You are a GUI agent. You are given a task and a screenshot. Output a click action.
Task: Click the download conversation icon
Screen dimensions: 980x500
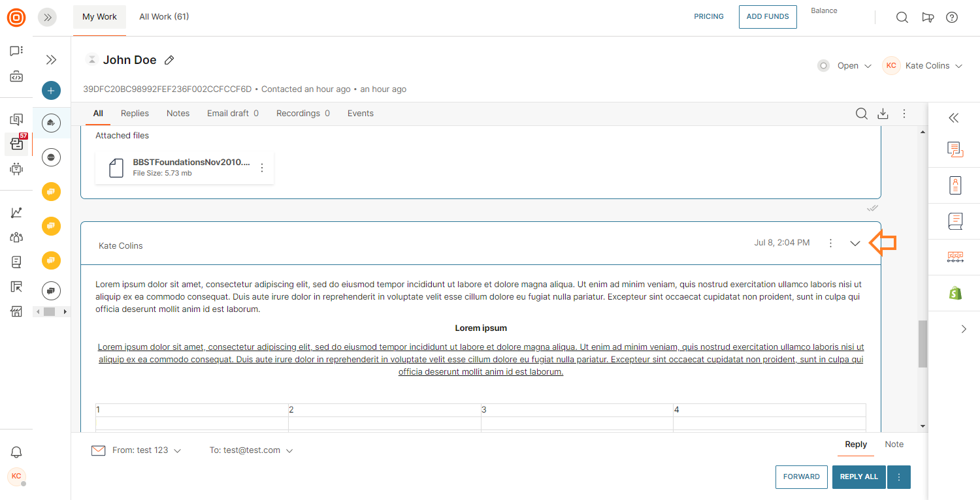coord(883,114)
